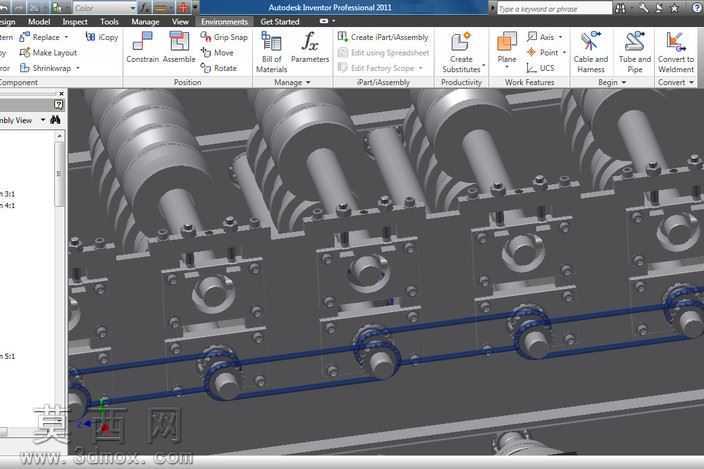Click Edit using Spreadsheet
Image resolution: width=704 pixels, height=469 pixels.
click(x=383, y=53)
